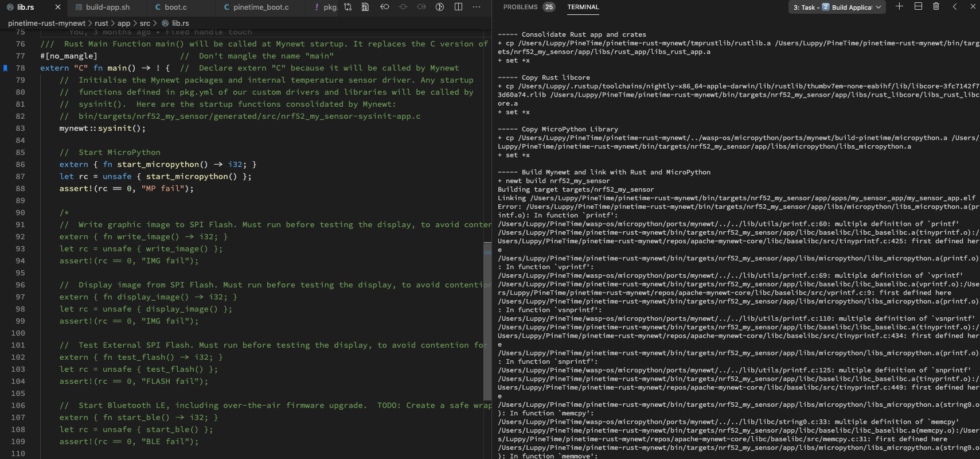Create a new terminal with plus icon
980x459 pixels.
(899, 7)
